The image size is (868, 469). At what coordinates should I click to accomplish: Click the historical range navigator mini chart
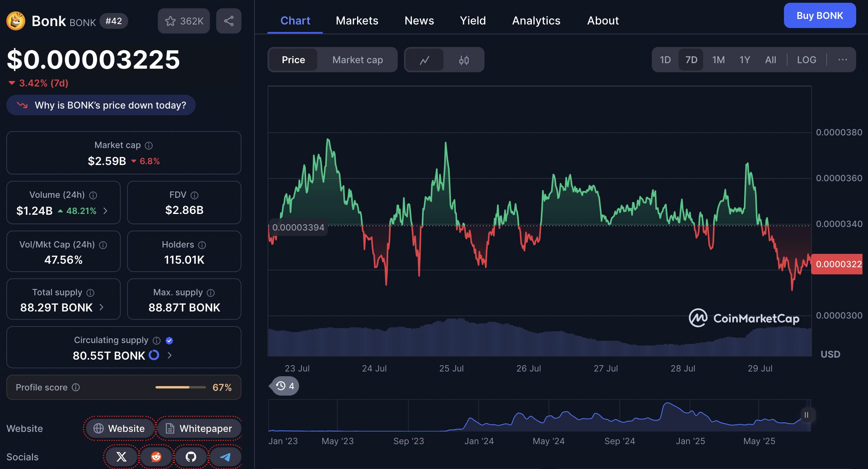(x=539, y=415)
